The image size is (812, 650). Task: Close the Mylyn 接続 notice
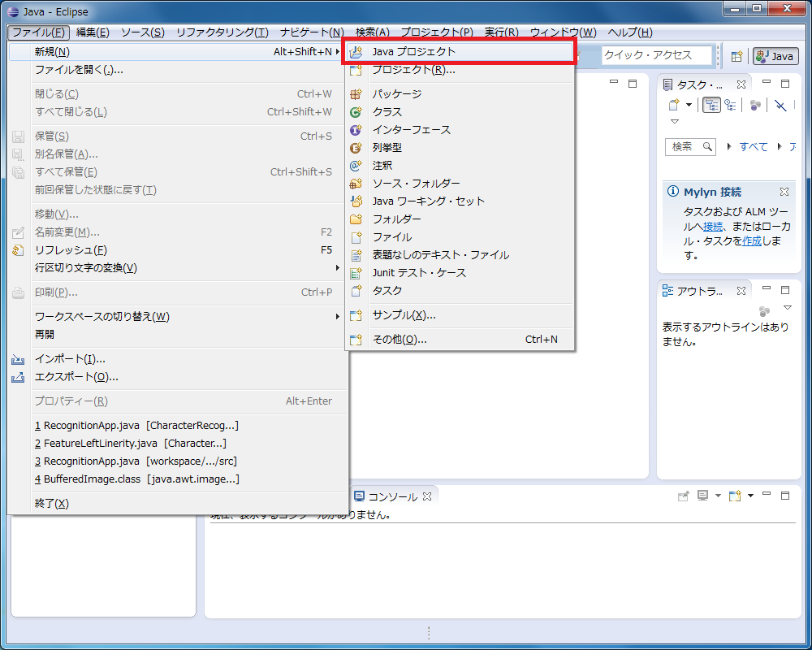click(784, 192)
